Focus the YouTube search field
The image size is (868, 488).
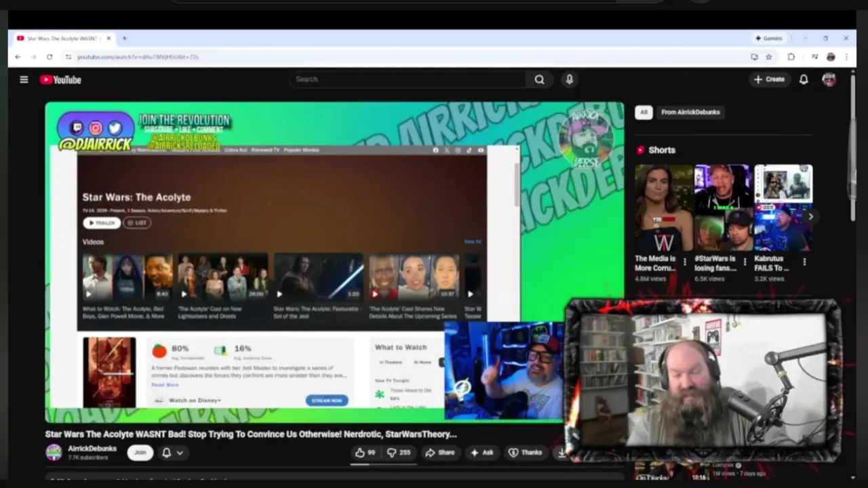pyautogui.click(x=408, y=79)
